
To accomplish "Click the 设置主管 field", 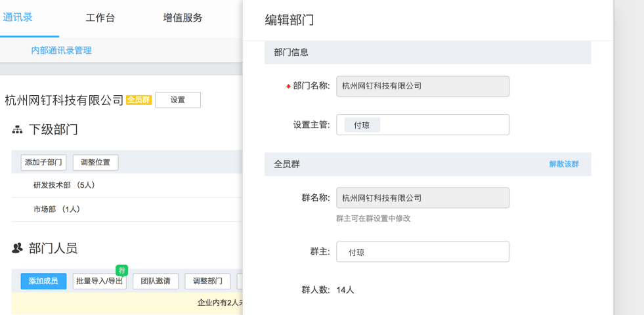I will point(423,125).
